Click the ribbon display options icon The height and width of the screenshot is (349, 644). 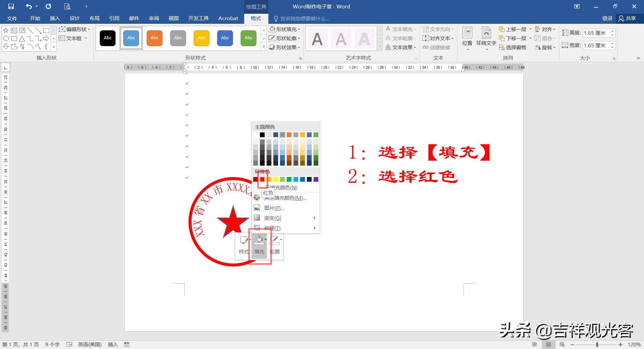[577, 6]
